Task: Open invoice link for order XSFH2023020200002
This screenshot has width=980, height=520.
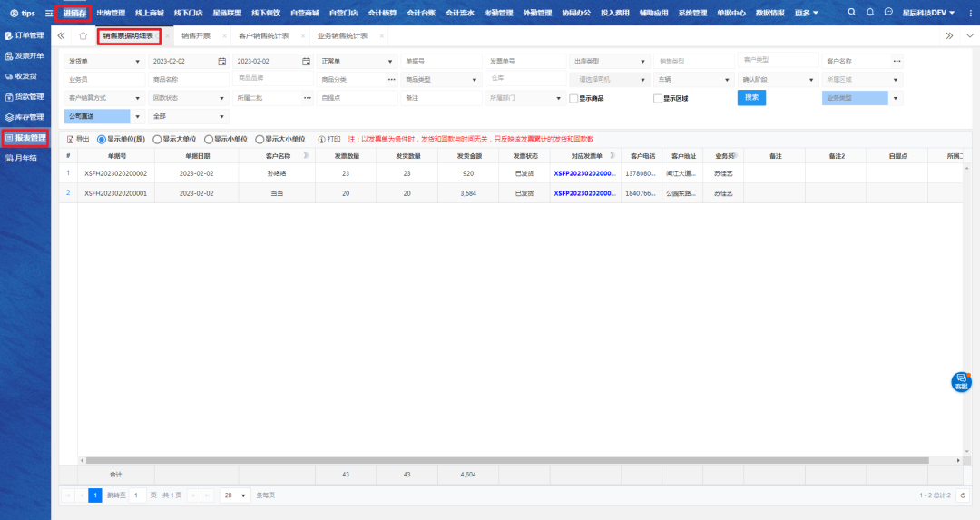Action: tap(583, 172)
